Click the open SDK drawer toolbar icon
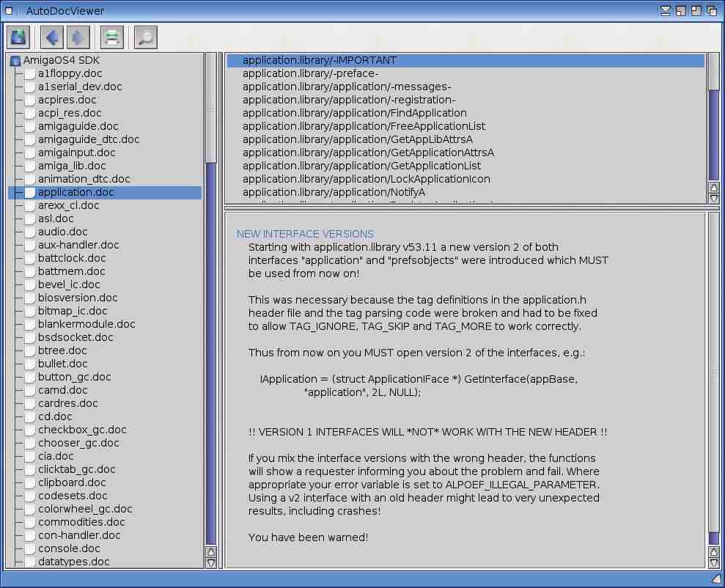This screenshot has height=588, width=725. [18, 37]
